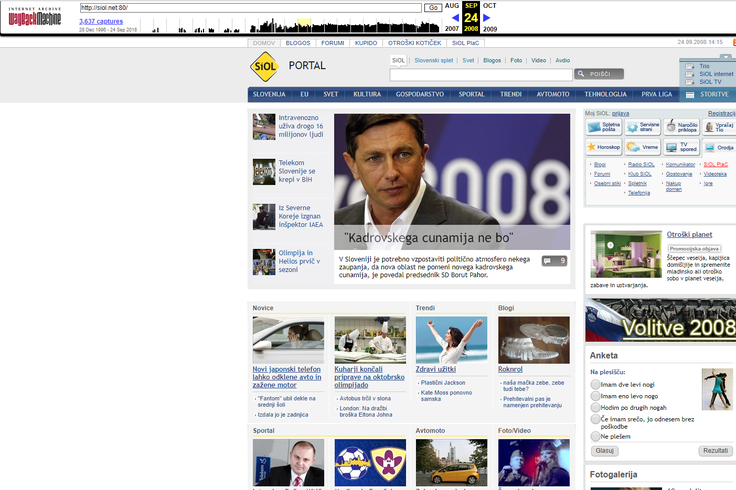Click the SiOL yellow diamond logo
This screenshot has width=736, height=490.
(x=264, y=66)
